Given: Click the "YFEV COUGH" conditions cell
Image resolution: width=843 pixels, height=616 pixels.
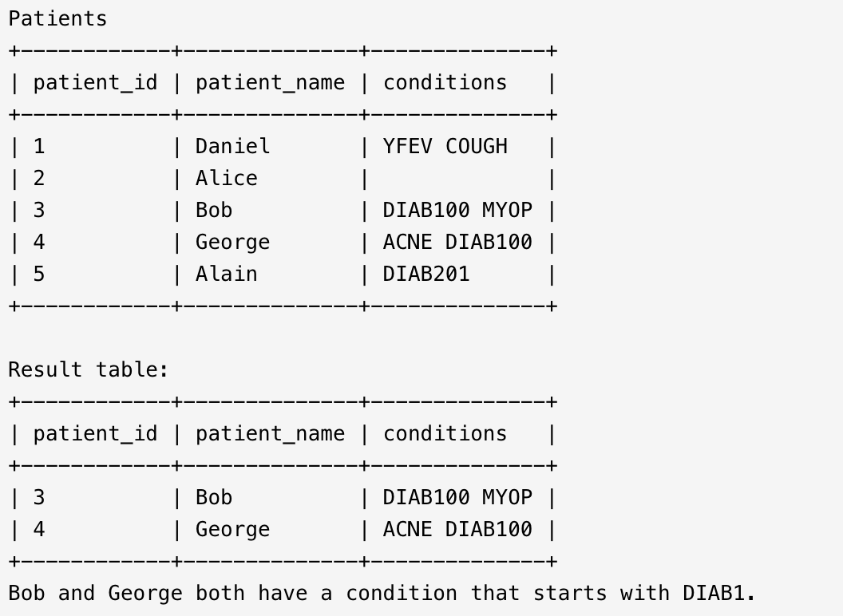Looking at the screenshot, I should tap(445, 147).
